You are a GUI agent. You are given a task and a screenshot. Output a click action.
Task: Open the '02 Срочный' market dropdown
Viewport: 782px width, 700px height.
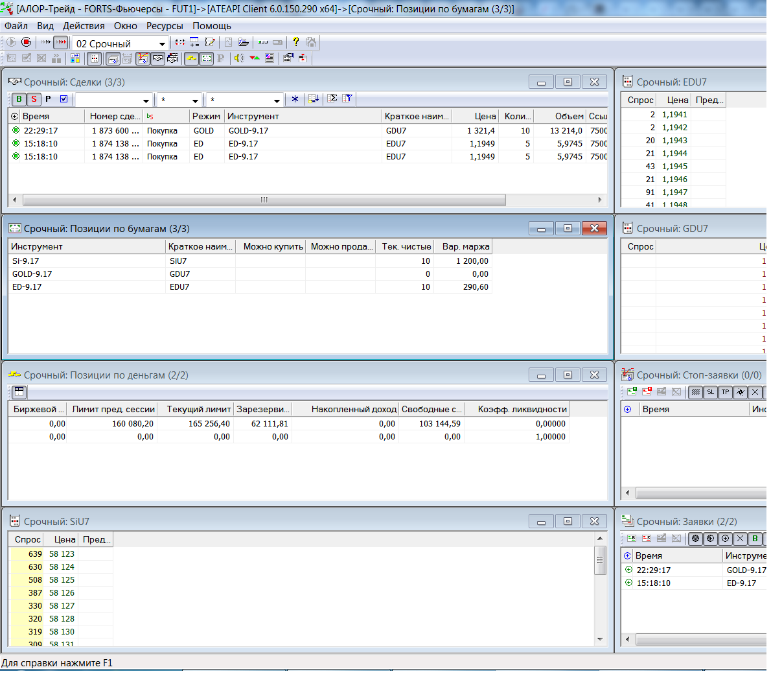pos(162,44)
